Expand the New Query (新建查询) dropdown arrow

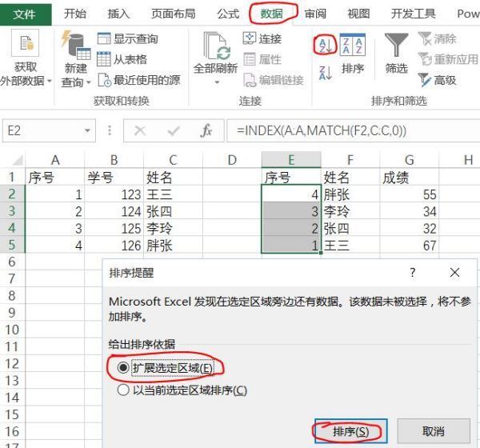(89, 82)
